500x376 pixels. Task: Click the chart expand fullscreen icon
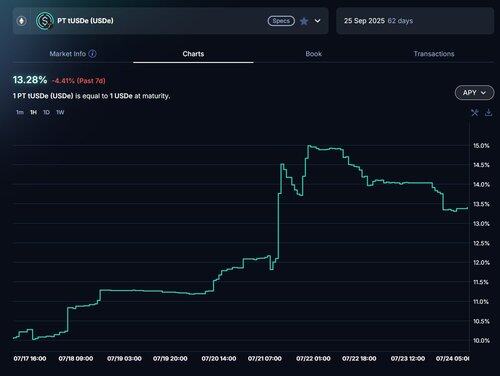(475, 113)
